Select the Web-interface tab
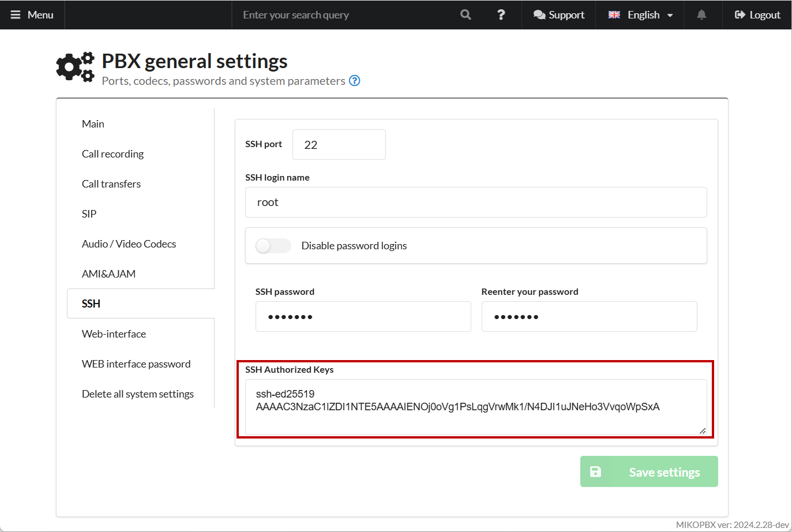The width and height of the screenshot is (792, 532). point(114,334)
